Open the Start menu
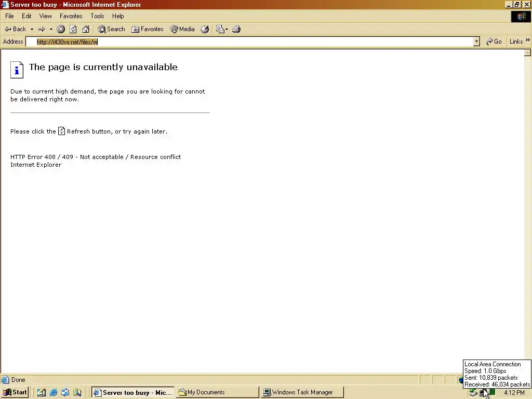Viewport: 532px width, 399px height. tap(15, 392)
